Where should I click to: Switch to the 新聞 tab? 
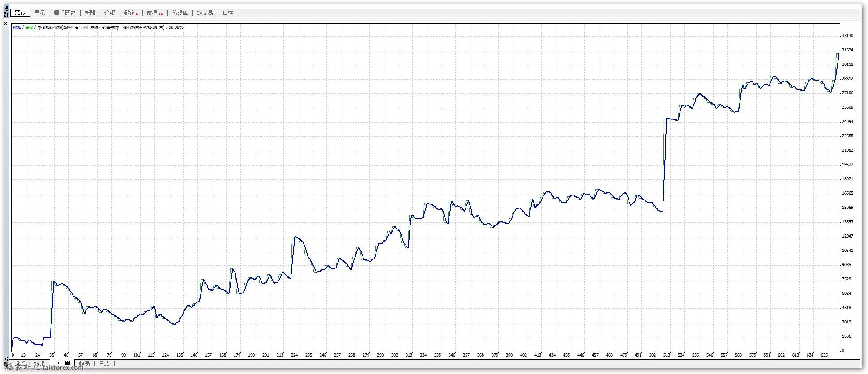click(90, 13)
